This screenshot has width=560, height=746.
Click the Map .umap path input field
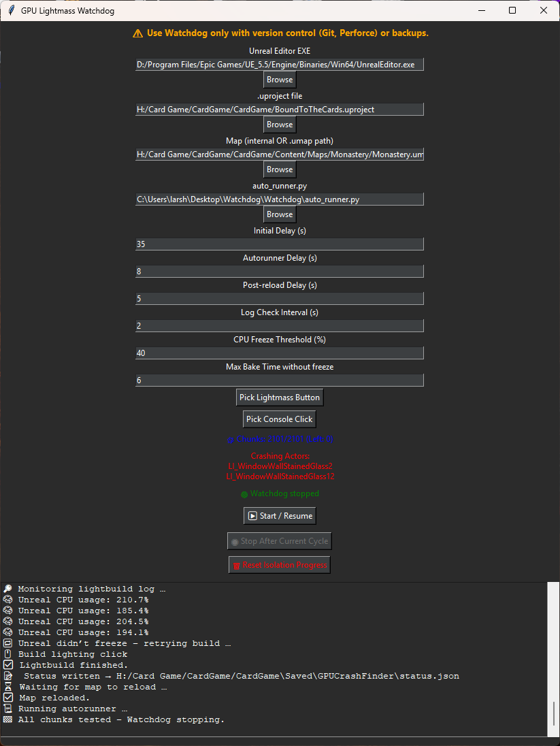[x=280, y=154]
